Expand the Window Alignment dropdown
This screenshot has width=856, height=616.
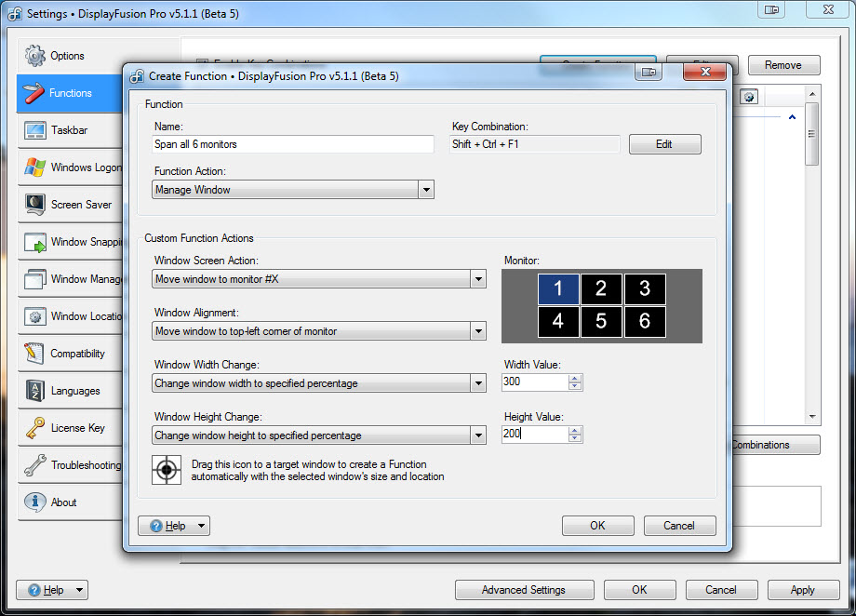point(477,331)
